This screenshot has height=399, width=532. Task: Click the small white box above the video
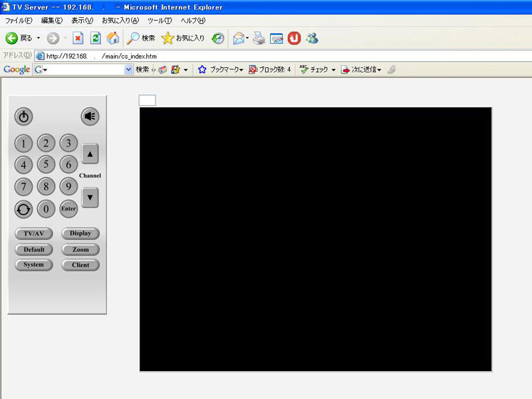tap(147, 100)
